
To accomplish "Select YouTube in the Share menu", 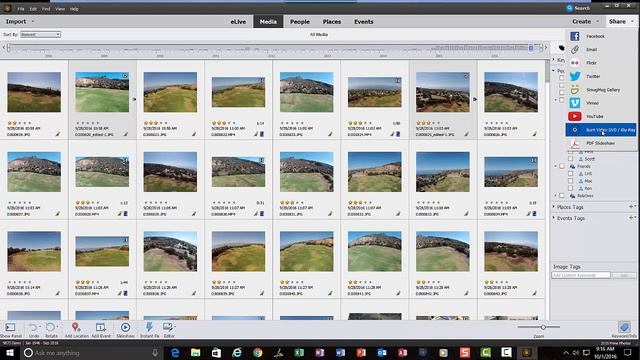I will pos(601,116).
